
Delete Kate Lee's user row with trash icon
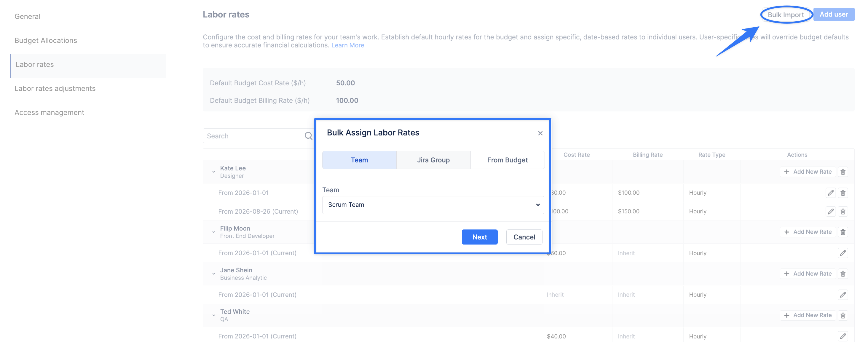click(843, 172)
